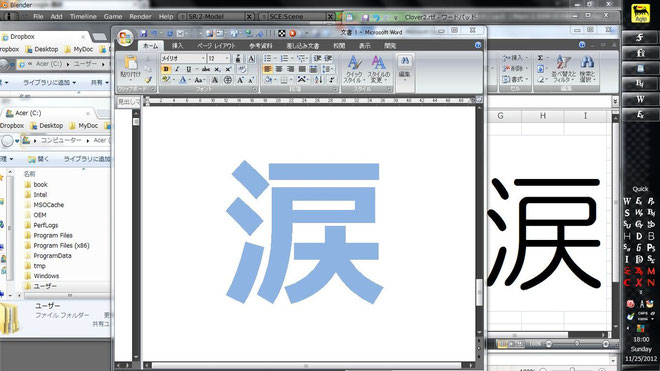This screenshot has height=371, width=660.
Task: Click the Format Painter brush in Word
Action: 148,79
